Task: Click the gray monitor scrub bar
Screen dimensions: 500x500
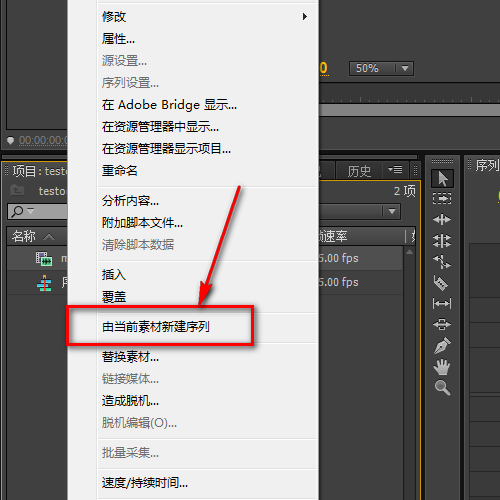Action: (409, 110)
